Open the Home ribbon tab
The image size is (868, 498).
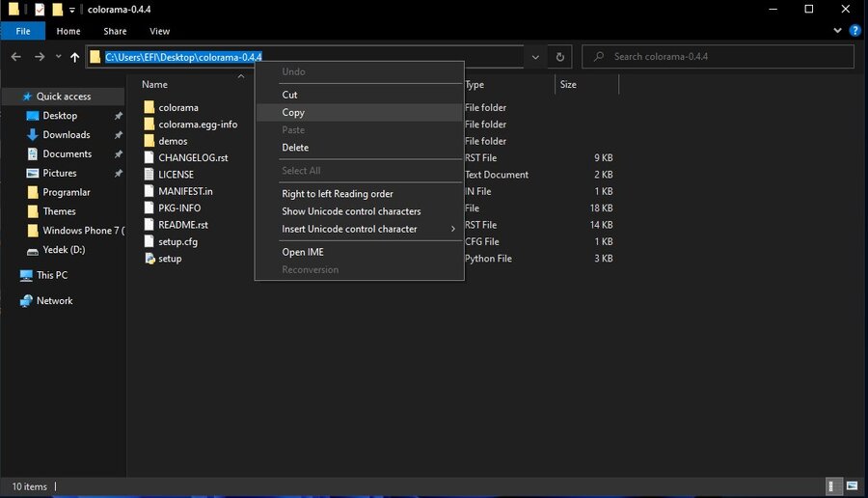pyautogui.click(x=68, y=31)
